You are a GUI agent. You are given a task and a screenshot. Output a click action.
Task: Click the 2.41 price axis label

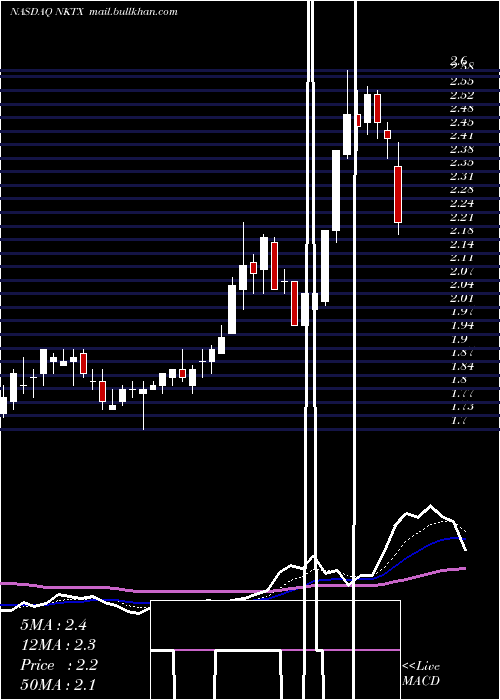(462, 135)
